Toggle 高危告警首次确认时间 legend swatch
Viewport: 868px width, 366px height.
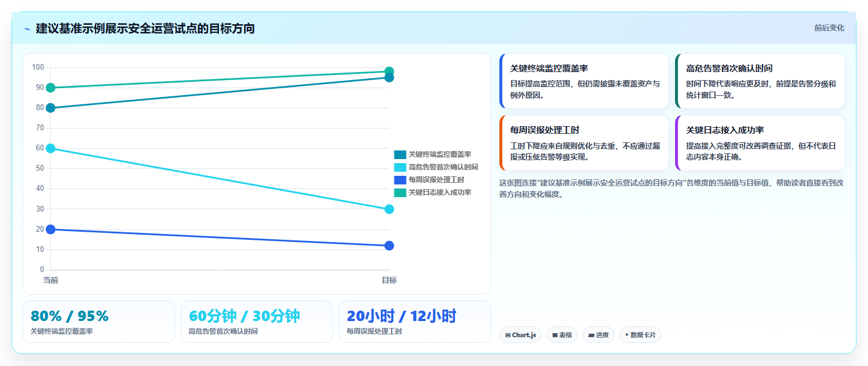(400, 167)
